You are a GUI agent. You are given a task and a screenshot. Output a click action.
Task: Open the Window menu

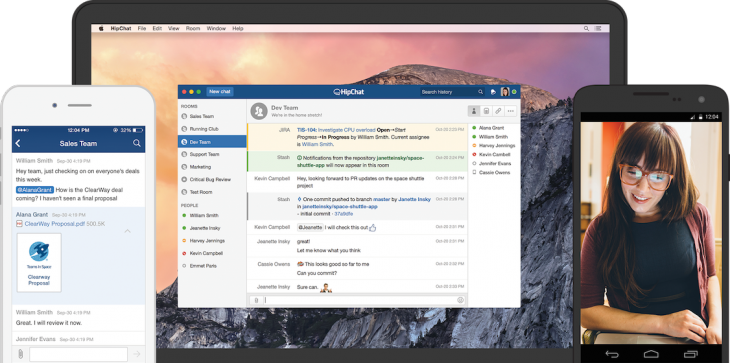tap(216, 28)
